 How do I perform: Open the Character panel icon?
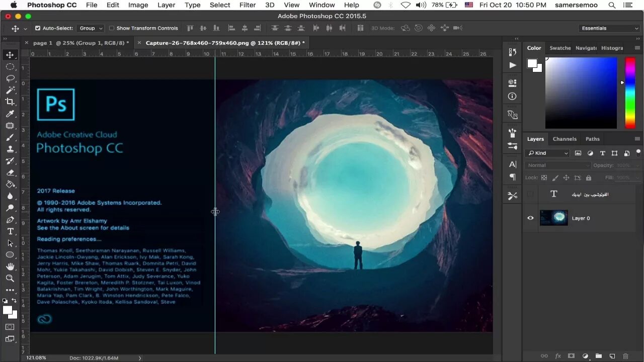513,164
